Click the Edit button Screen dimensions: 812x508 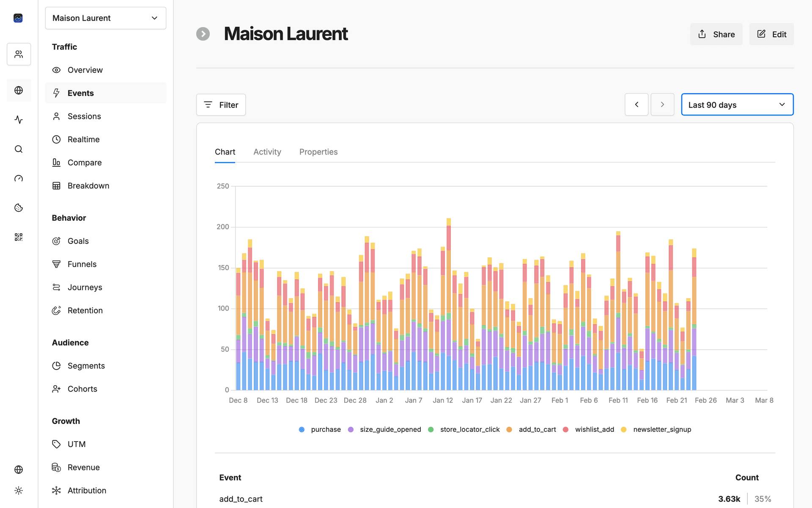pyautogui.click(x=771, y=34)
